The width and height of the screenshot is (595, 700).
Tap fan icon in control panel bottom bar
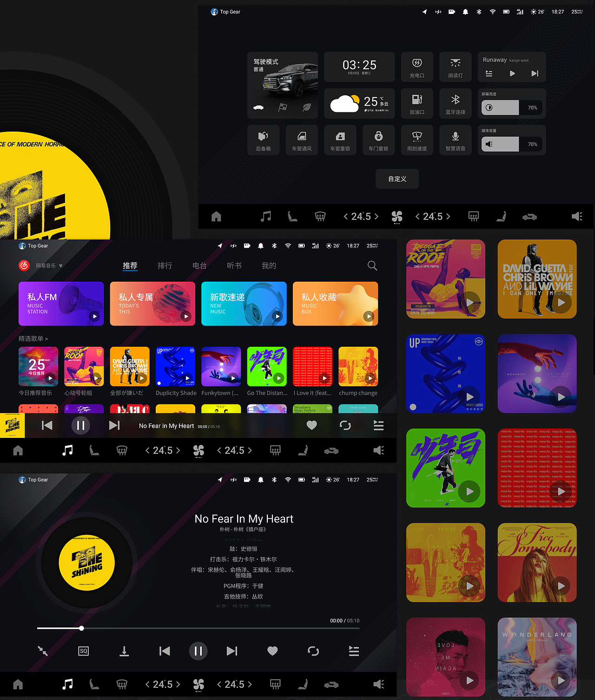click(x=397, y=217)
